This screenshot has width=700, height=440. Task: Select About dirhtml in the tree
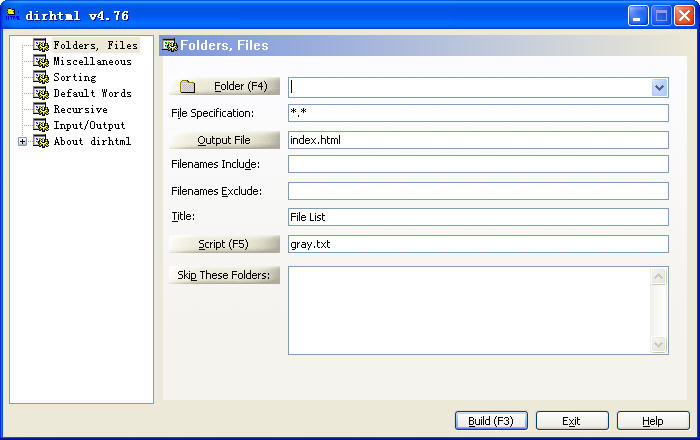coord(92,141)
